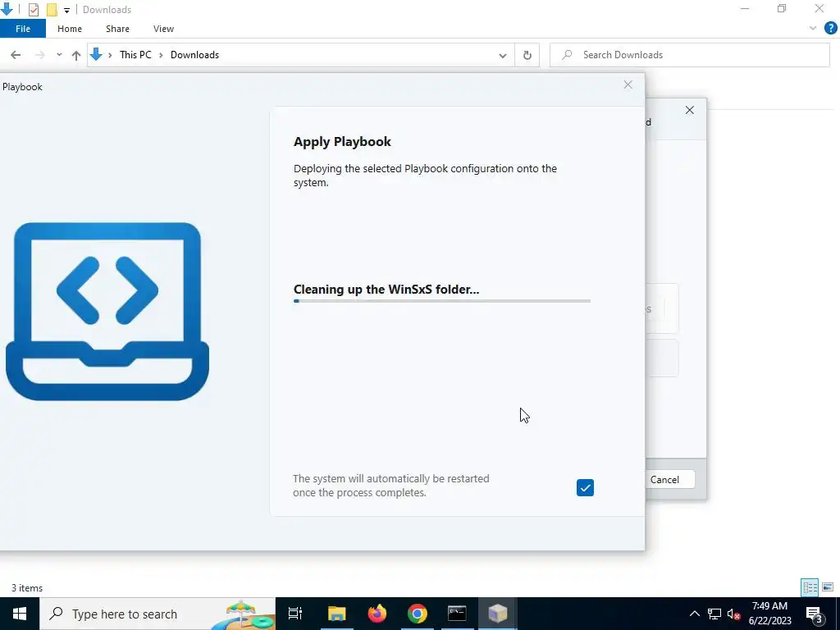Open File Explorer from taskbar
Screen dimensions: 840x630
[x=337, y=614]
